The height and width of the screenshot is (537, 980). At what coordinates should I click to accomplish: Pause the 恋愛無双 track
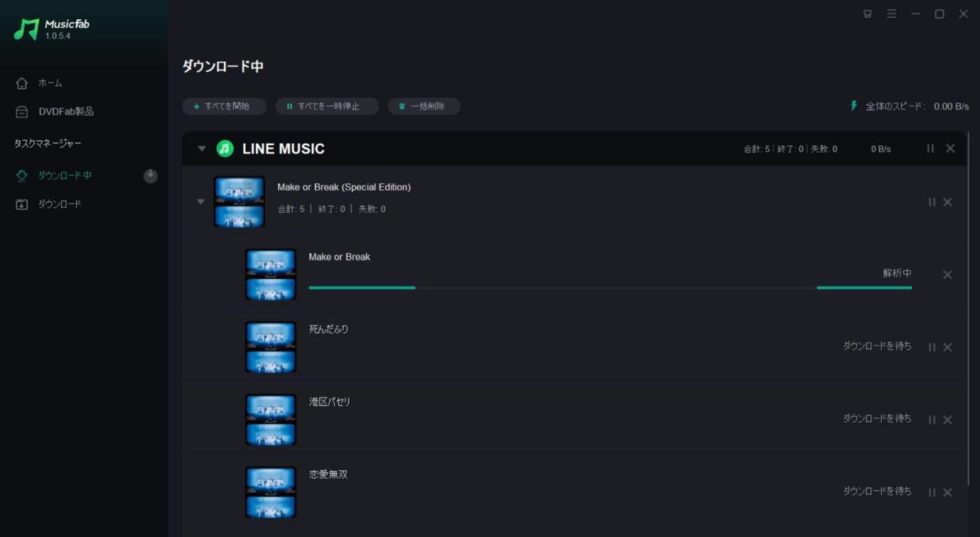pos(932,492)
